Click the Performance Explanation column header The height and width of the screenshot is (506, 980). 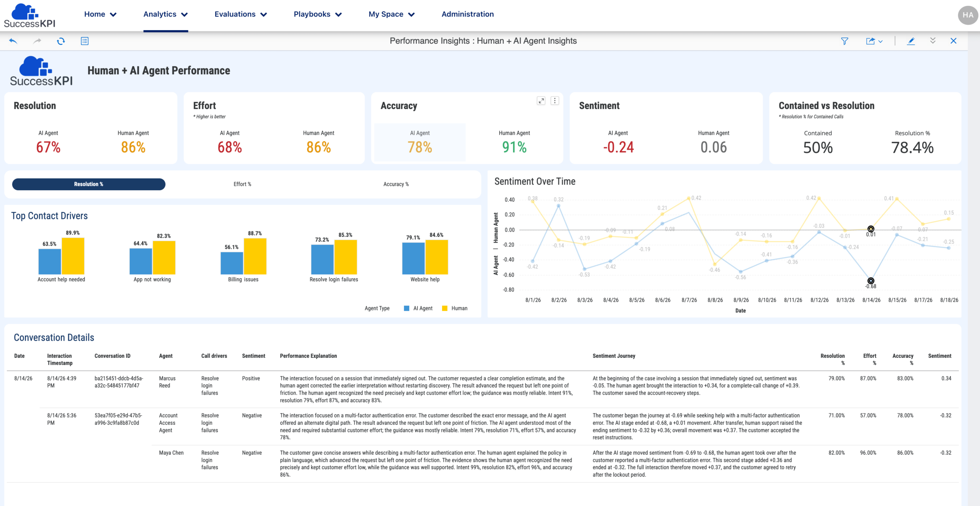[x=309, y=356]
